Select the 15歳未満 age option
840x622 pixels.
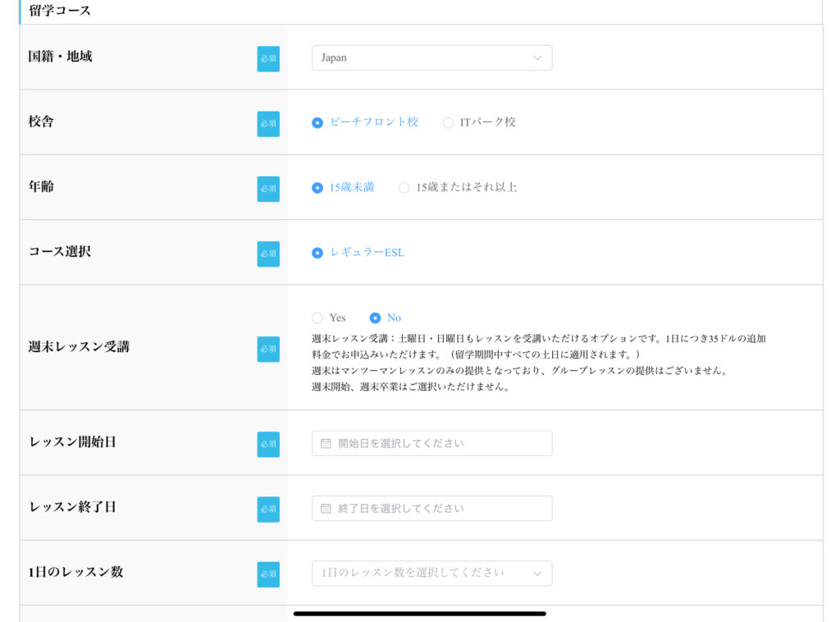(317, 187)
